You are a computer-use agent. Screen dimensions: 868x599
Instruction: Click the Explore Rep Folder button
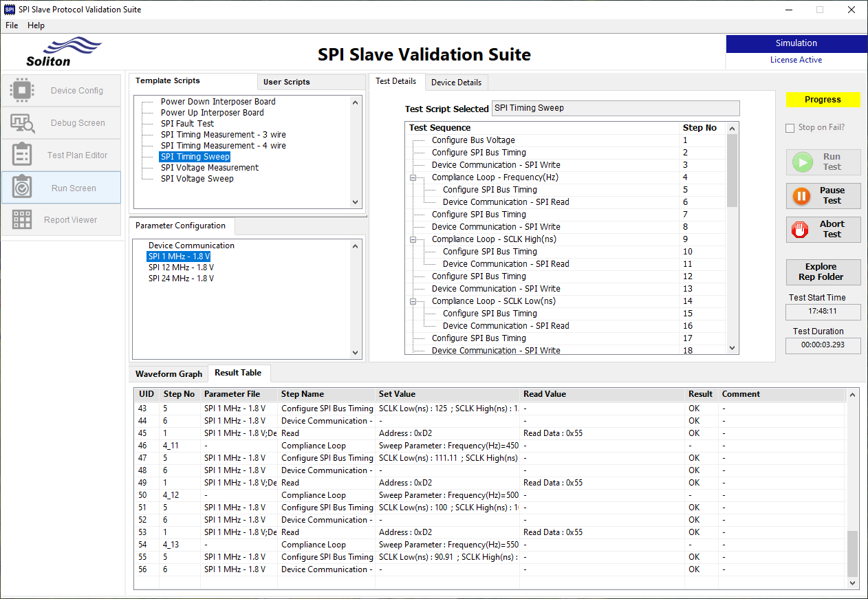823,272
